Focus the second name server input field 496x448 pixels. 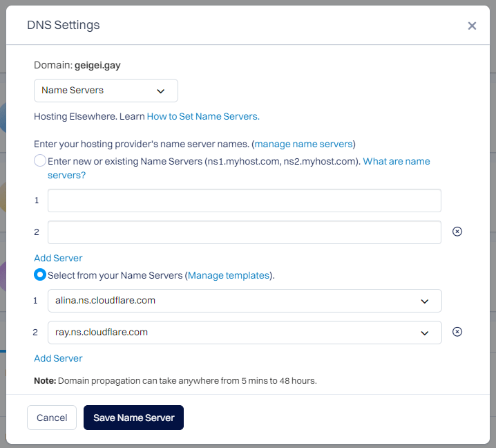coord(245,232)
